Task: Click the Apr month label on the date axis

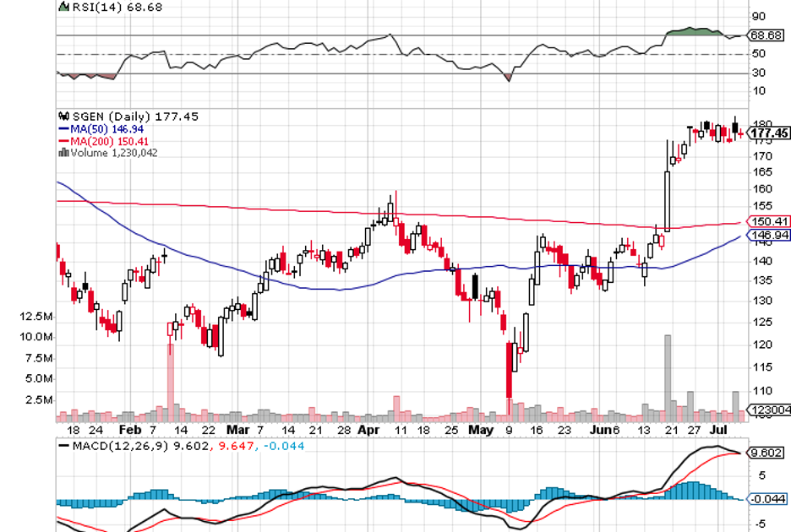Action: pos(368,429)
